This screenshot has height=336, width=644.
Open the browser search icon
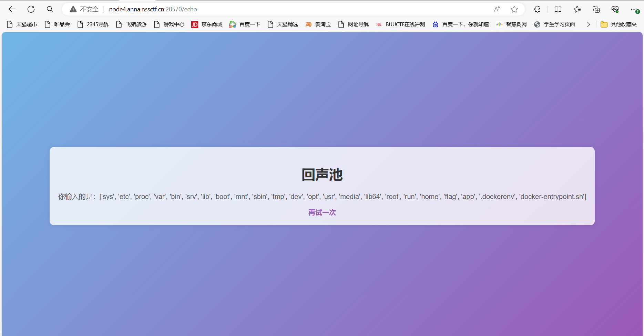point(50,9)
